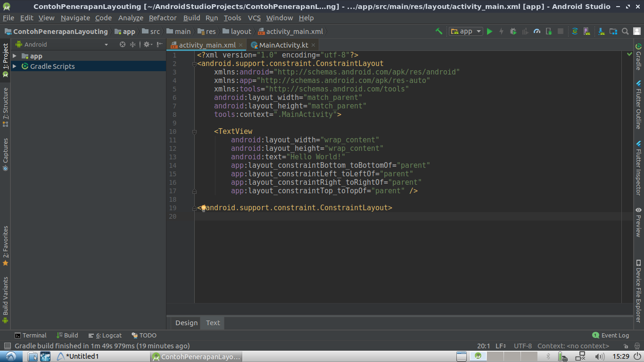Open the Context selector in status bar

tap(573, 346)
